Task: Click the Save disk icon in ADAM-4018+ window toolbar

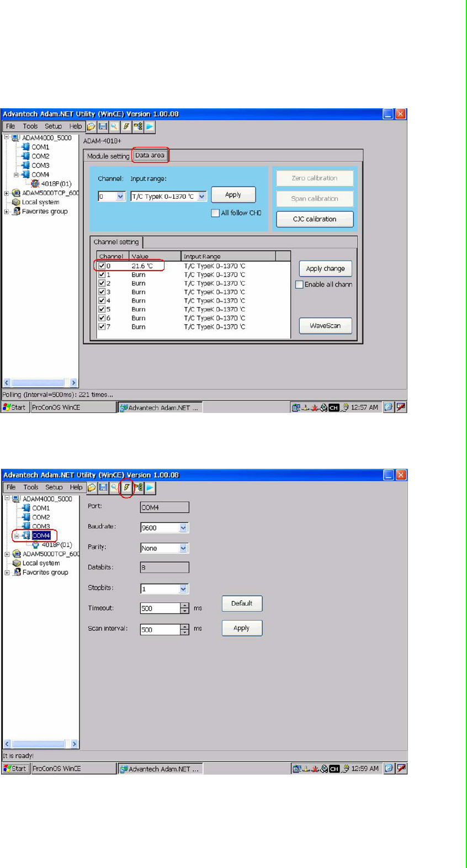Action: click(x=103, y=126)
